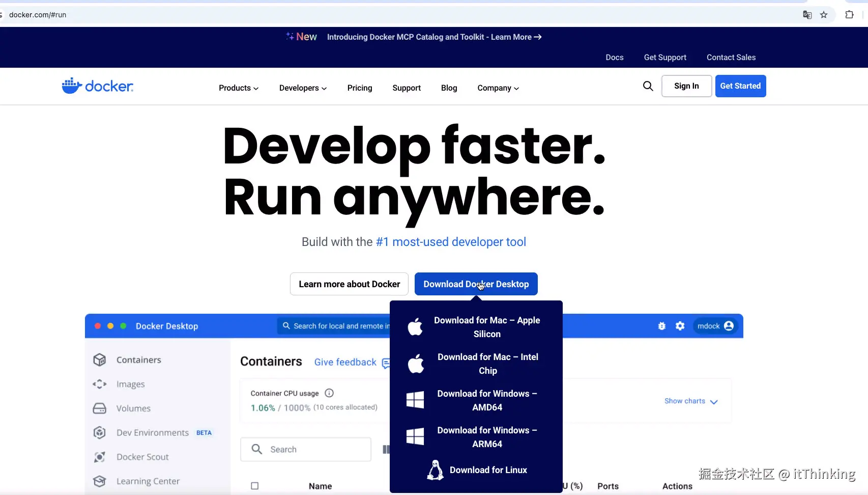This screenshot has height=495, width=868.
Task: Click the feedback chat icon next to Give feedback
Action: (x=386, y=363)
